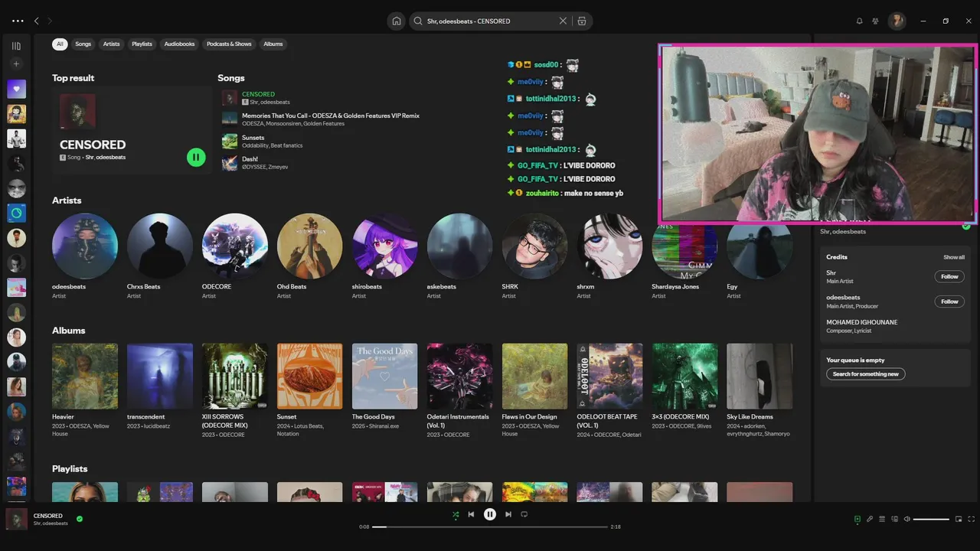Screen dimensions: 980x551
Task: Open the three-dots app menu
Action: [x=18, y=21]
